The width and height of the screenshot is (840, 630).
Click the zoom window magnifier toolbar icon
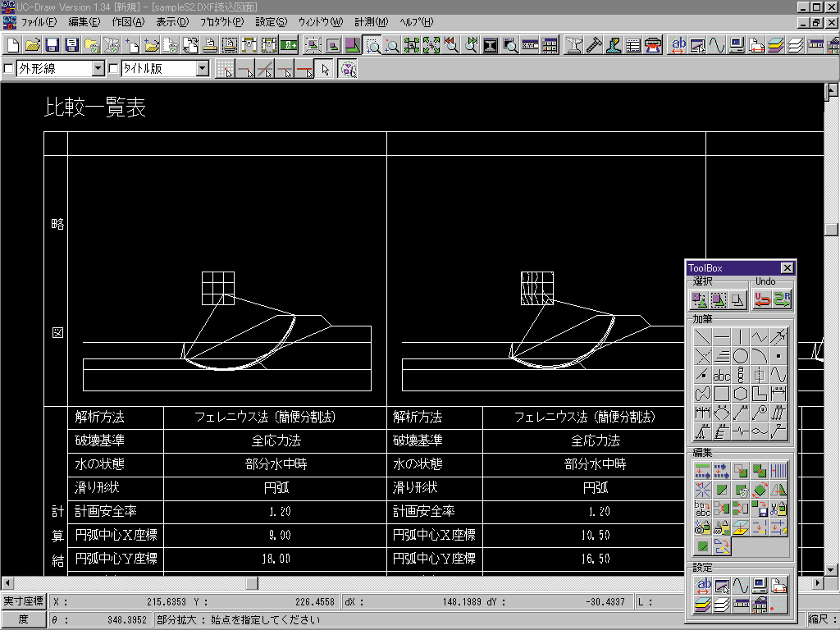point(372,46)
